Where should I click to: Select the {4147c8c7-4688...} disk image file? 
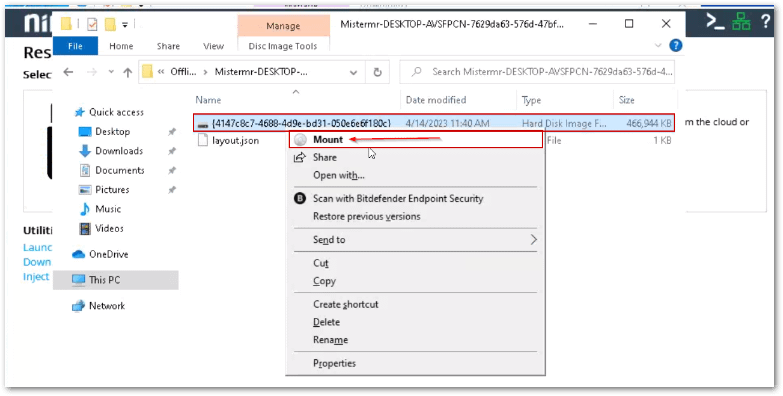pos(301,123)
